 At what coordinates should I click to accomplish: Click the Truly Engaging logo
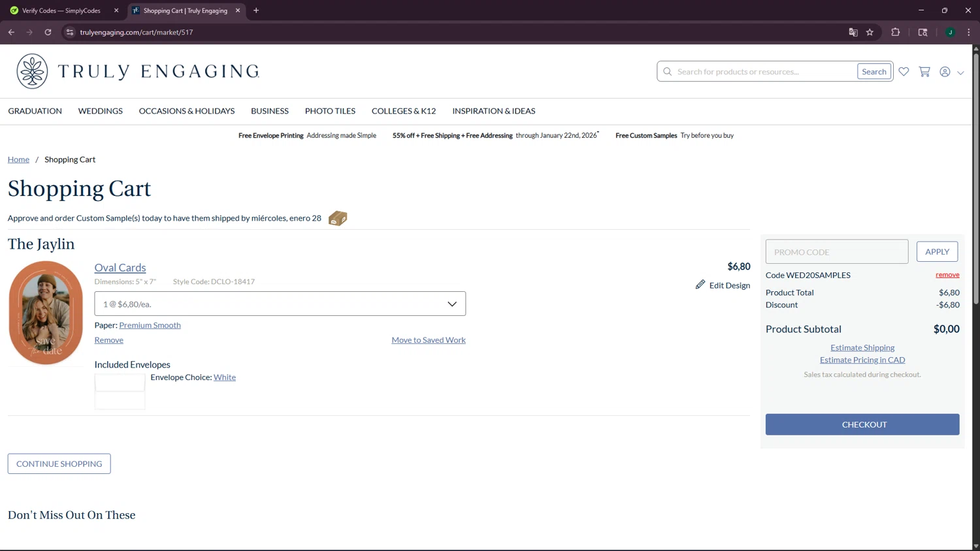(x=138, y=71)
